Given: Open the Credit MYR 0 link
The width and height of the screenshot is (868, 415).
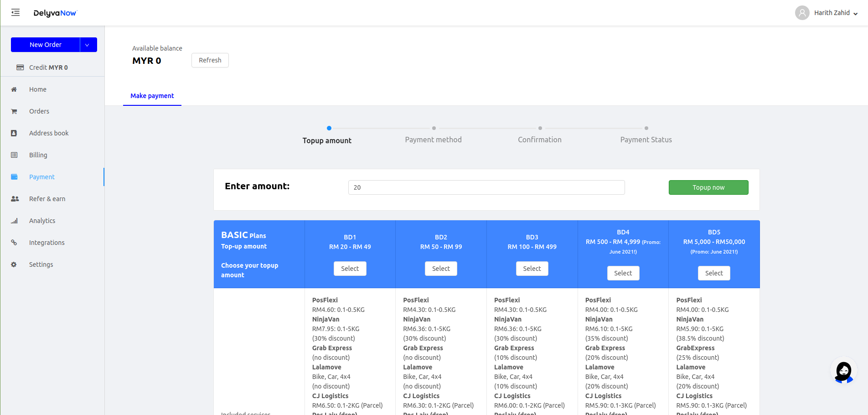Looking at the screenshot, I should [x=48, y=67].
